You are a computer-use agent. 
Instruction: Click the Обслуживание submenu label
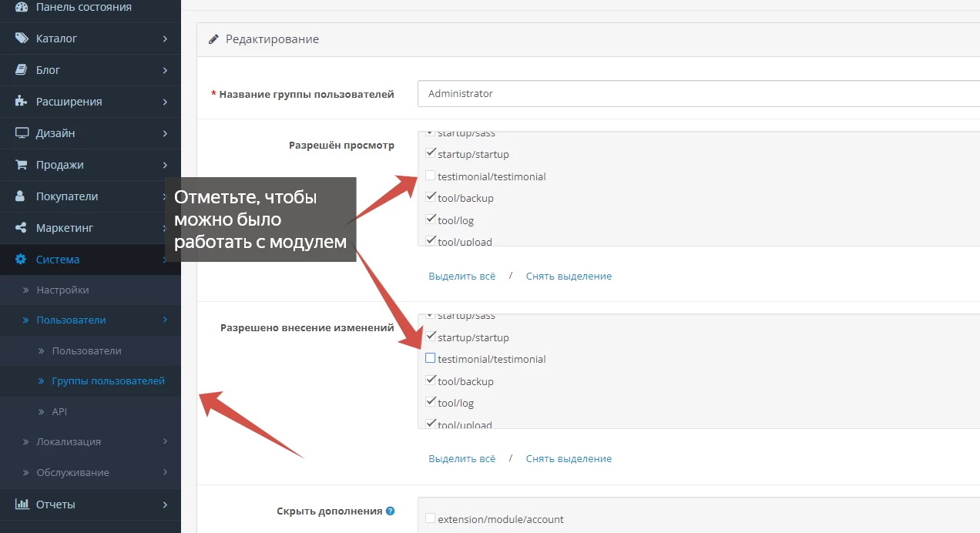[x=73, y=472]
